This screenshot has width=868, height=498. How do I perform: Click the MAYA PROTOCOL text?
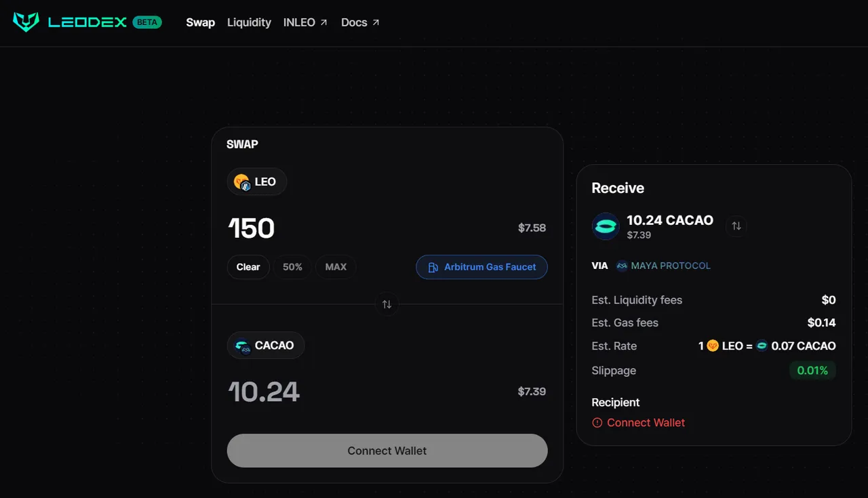[671, 266]
